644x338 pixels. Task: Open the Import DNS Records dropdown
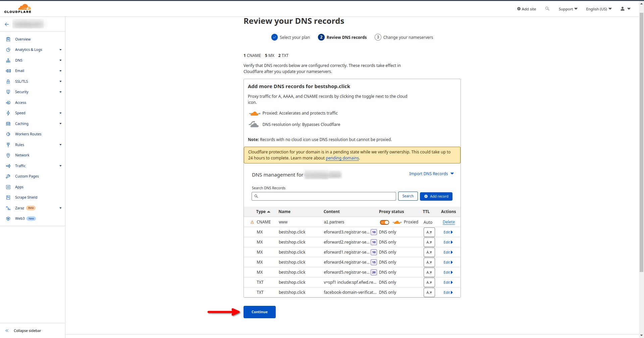[431, 174]
